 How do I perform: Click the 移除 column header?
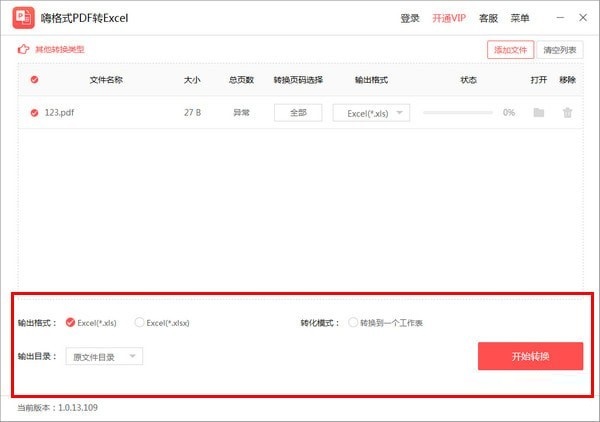[x=567, y=80]
